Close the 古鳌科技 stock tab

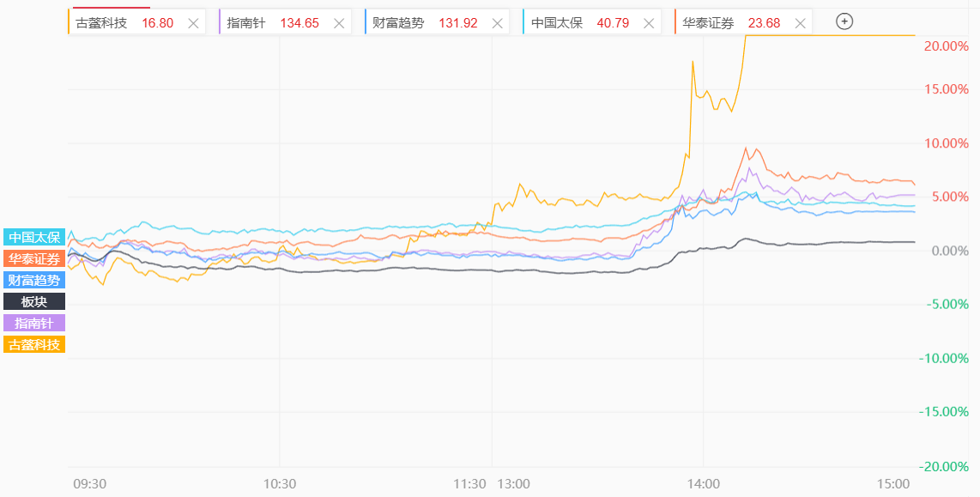pyautogui.click(x=193, y=23)
